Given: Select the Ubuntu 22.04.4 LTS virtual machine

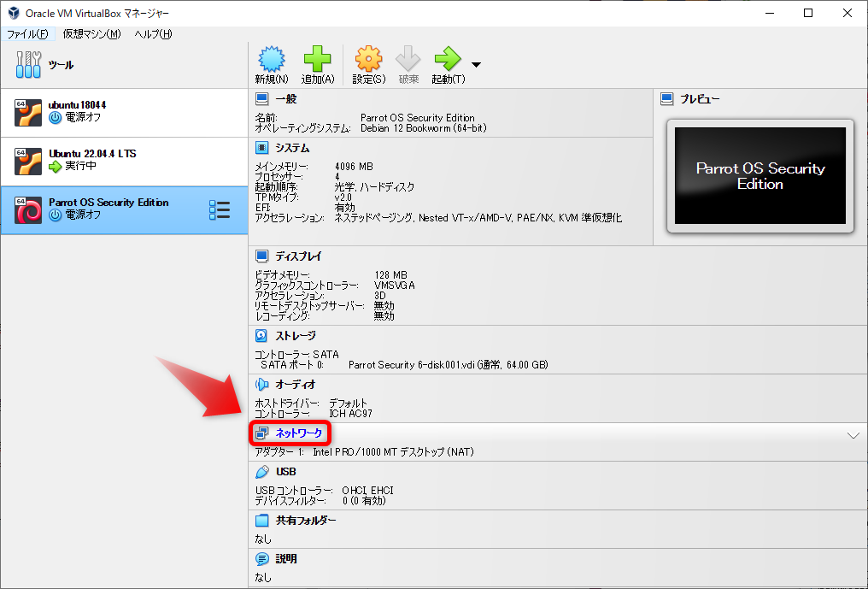Looking at the screenshot, I should 124,162.
